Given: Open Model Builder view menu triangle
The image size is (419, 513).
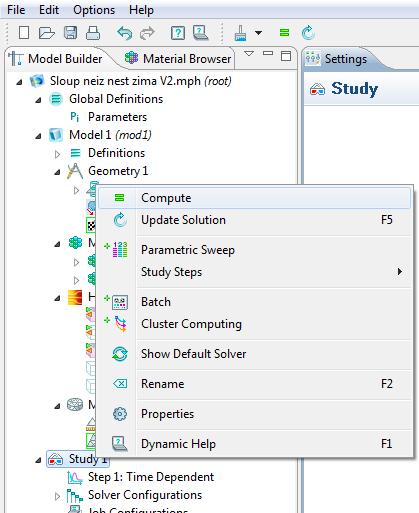Looking at the screenshot, I should [249, 53].
